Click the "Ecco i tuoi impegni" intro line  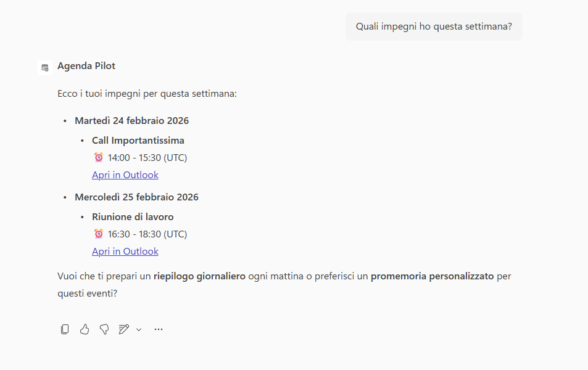coord(147,94)
